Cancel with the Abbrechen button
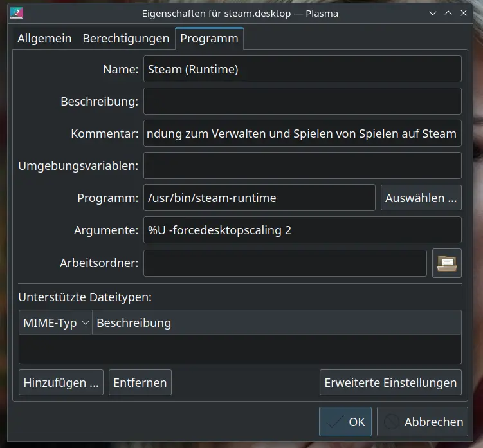Image resolution: width=483 pixels, height=448 pixels. 423,422
